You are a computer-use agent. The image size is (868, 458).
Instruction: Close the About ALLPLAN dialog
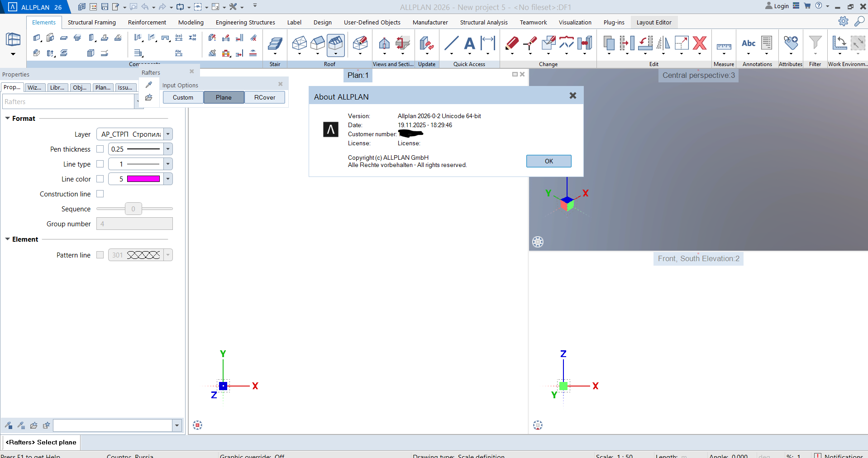[x=573, y=95]
